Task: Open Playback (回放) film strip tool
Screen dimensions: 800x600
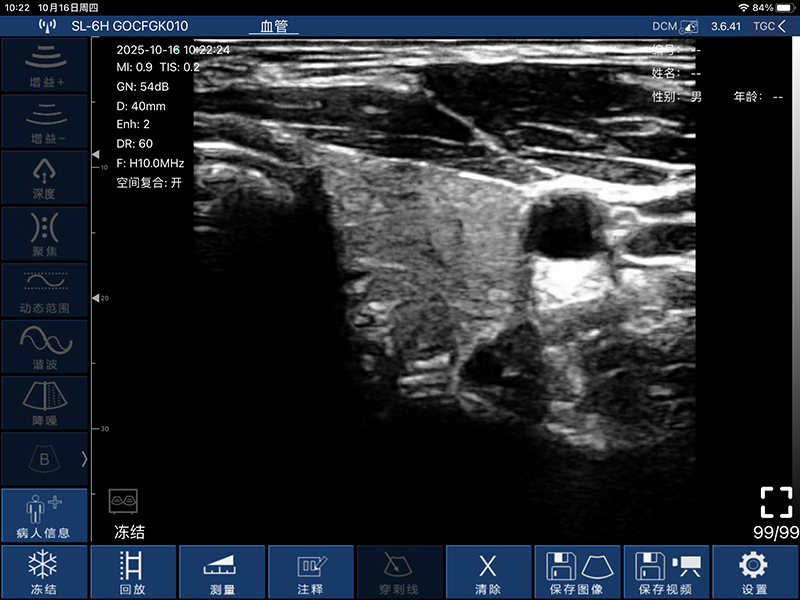Action: coord(132,572)
